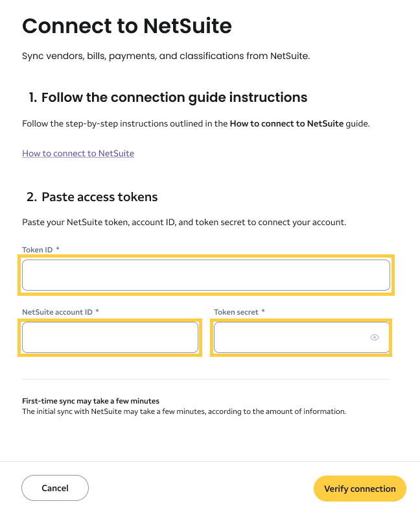Screen dimensions: 420x508
Task: Focus the NetSuite account ID field
Action: 110,337
